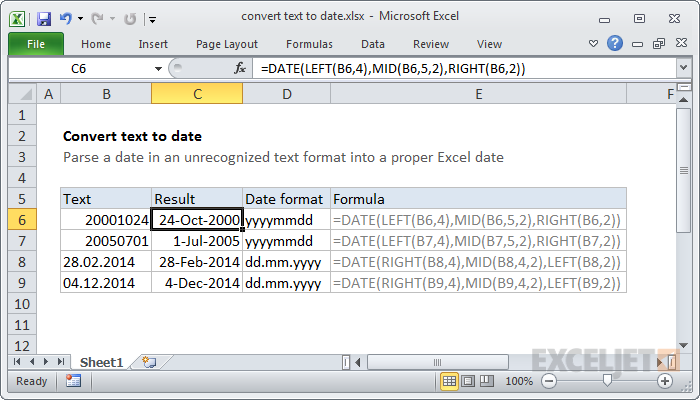Open the undo history dropdown arrow
Image resolution: width=700 pixels, height=400 pixels.
point(80,19)
